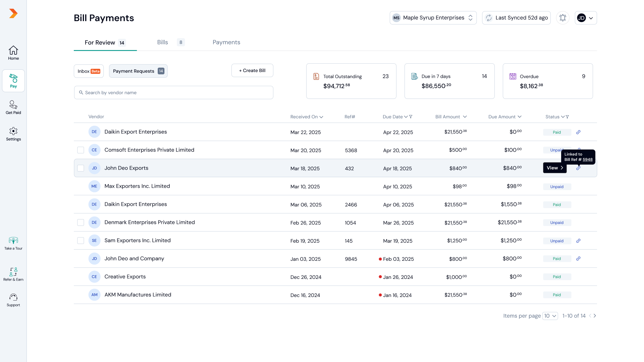Screen dimensions: 644x362
Task: Click link icon on Sam Exporters row
Action: [578, 241]
